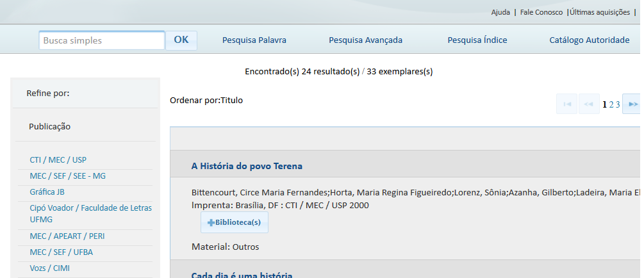The width and height of the screenshot is (644, 278).
Task: Filter by Gráfica JB publisher
Action: tap(47, 192)
